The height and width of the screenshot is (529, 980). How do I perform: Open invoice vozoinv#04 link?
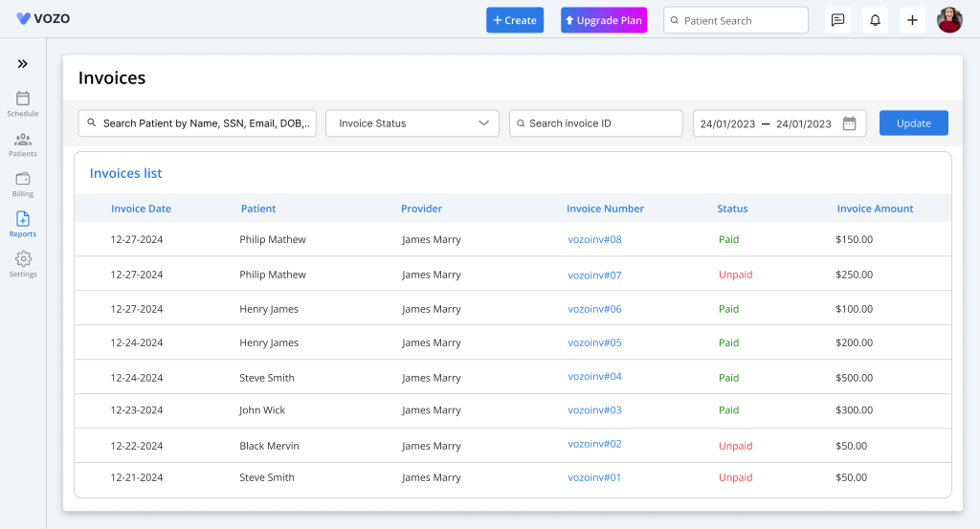(594, 376)
